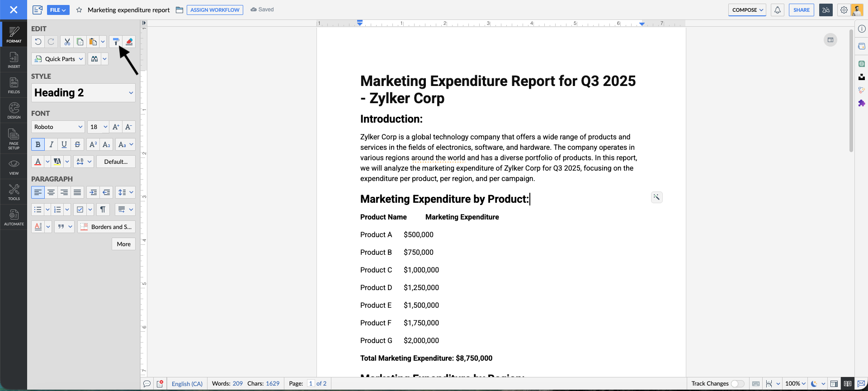The height and width of the screenshot is (391, 868).
Task: Toggle Track Changes switch
Action: [x=737, y=384]
